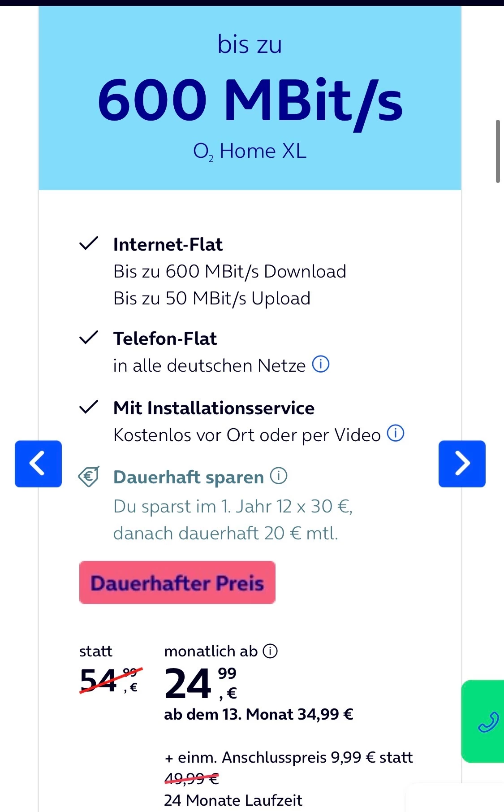Click the Mit Installationsservice checkmark
The width and height of the screenshot is (504, 812).
pos(88,407)
